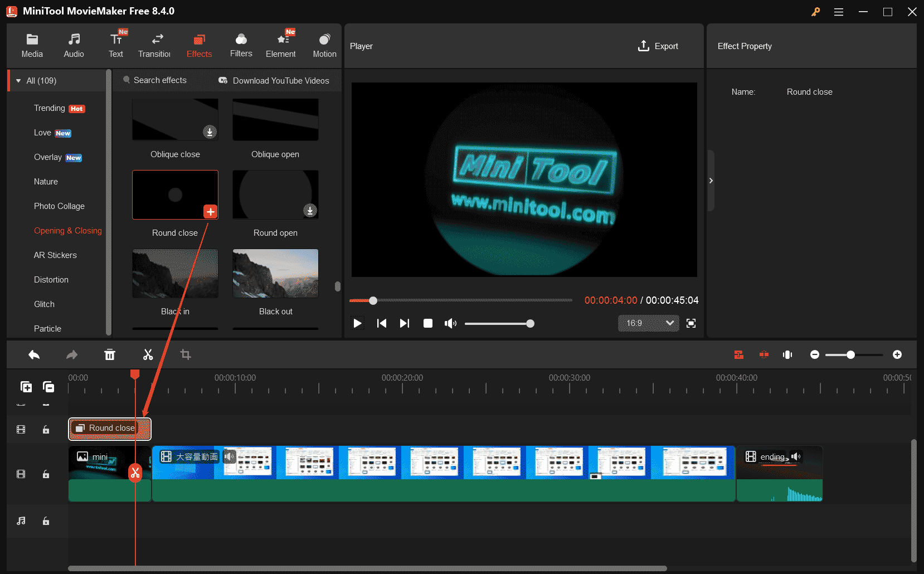Open the Text titles panel
The width and height of the screenshot is (924, 574).
(116, 45)
